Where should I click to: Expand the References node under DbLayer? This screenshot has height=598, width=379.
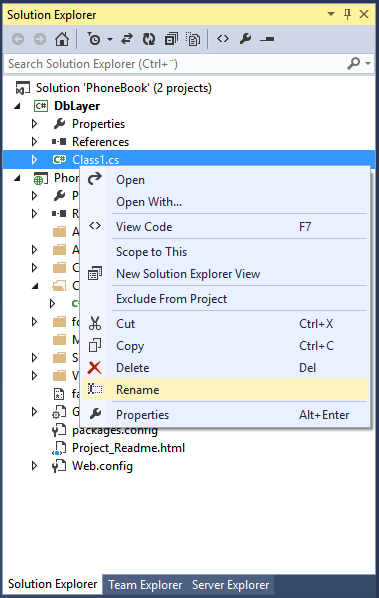pyautogui.click(x=34, y=142)
